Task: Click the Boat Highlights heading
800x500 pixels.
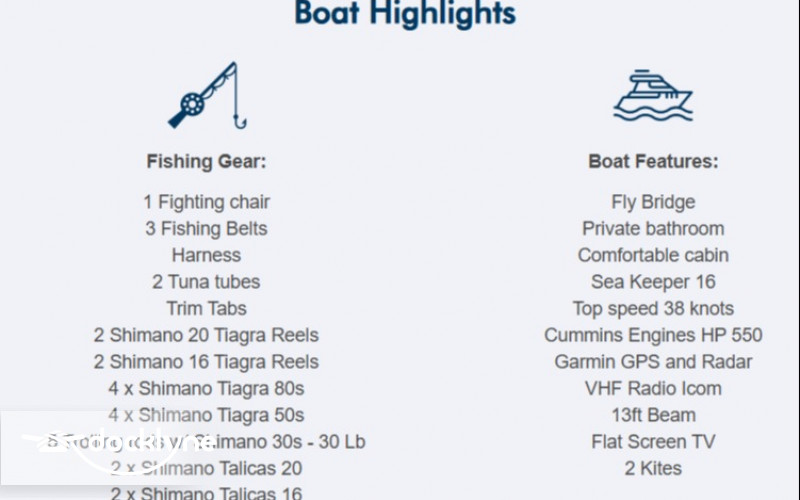Action: pos(405,14)
